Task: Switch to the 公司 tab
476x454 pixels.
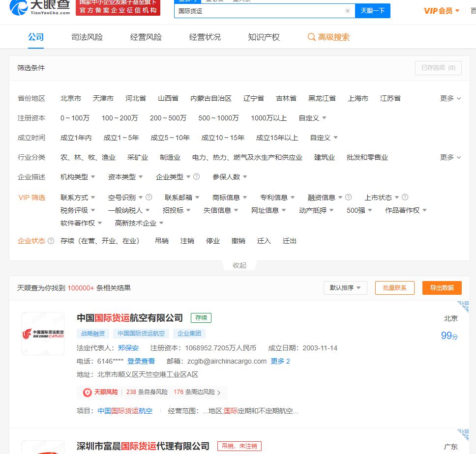Action: (x=36, y=37)
